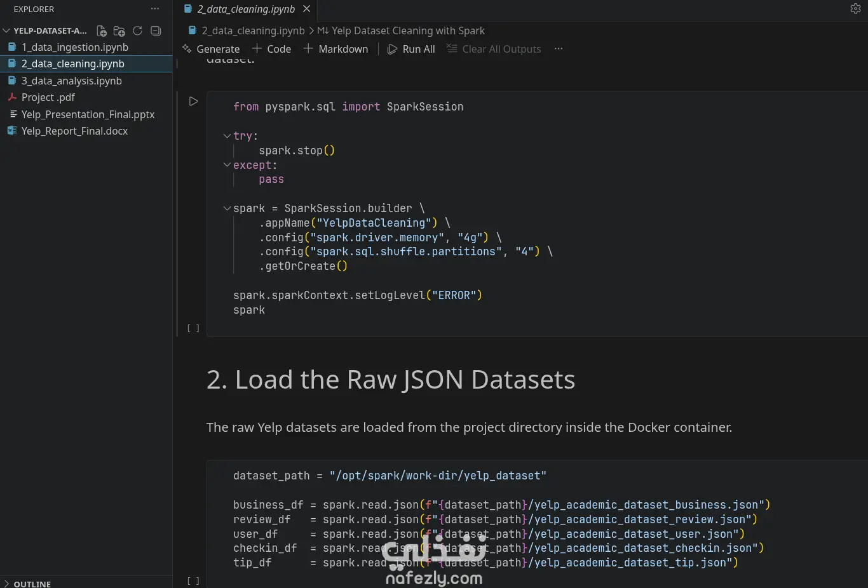868x588 pixels.
Task: Open Yelp_Presentation_Final.pptx in the Explorer
Action: click(x=86, y=114)
